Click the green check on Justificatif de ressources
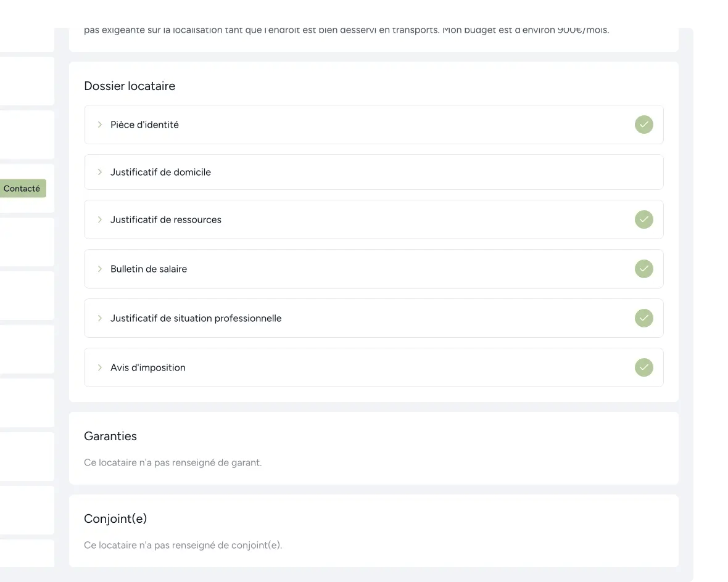The image size is (728, 582). coord(643,219)
